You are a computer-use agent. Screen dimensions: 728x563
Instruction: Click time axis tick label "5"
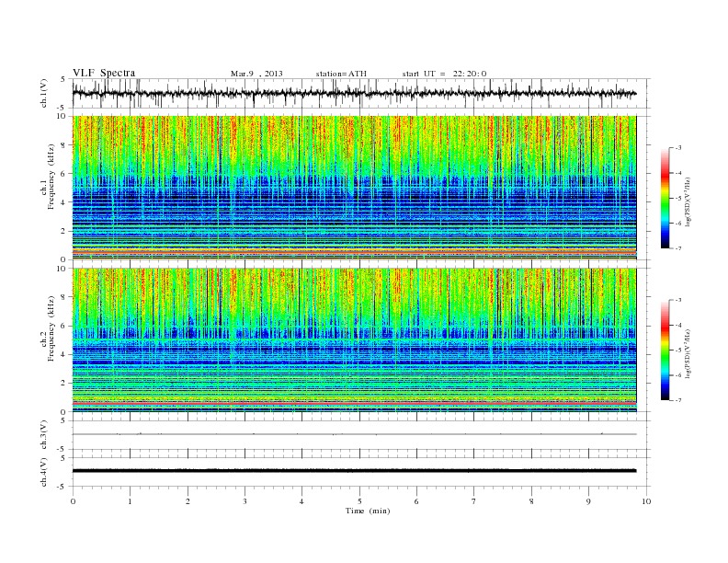[359, 501]
